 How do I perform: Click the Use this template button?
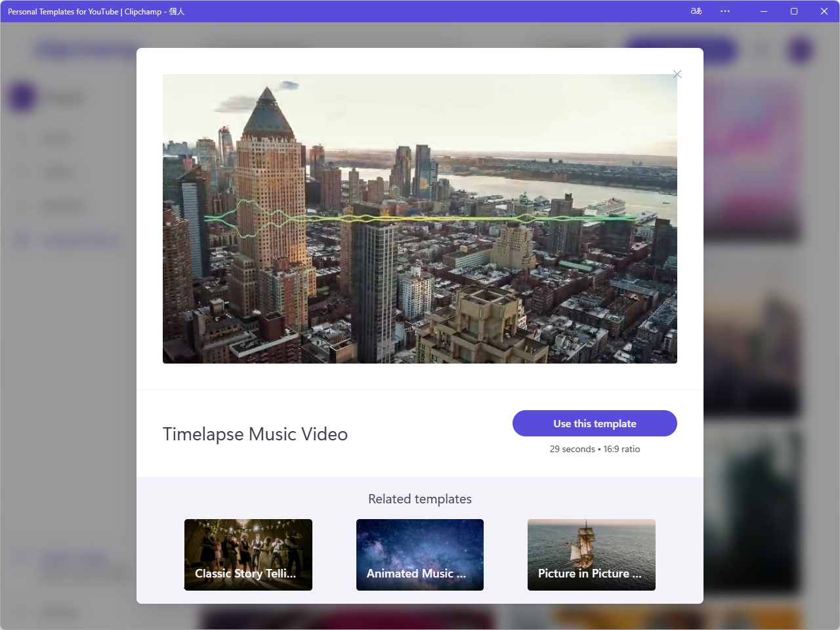click(x=595, y=423)
